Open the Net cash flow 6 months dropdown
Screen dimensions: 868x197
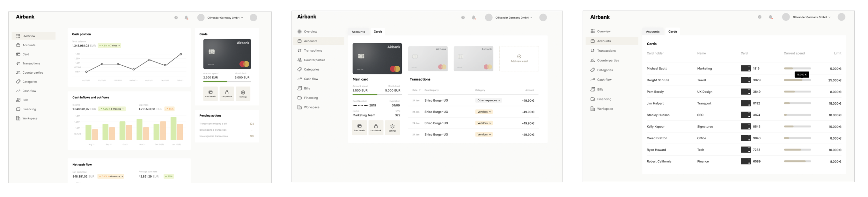tap(111, 177)
